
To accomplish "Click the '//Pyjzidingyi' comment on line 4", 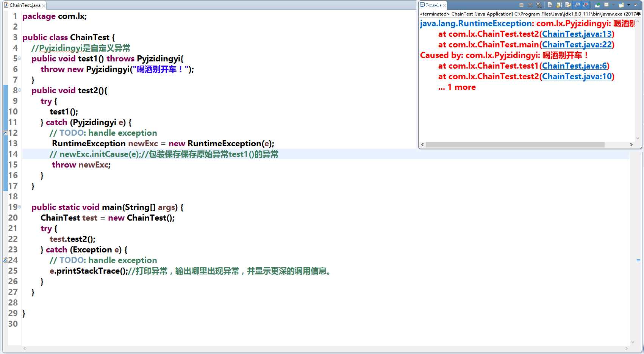I will coord(81,48).
